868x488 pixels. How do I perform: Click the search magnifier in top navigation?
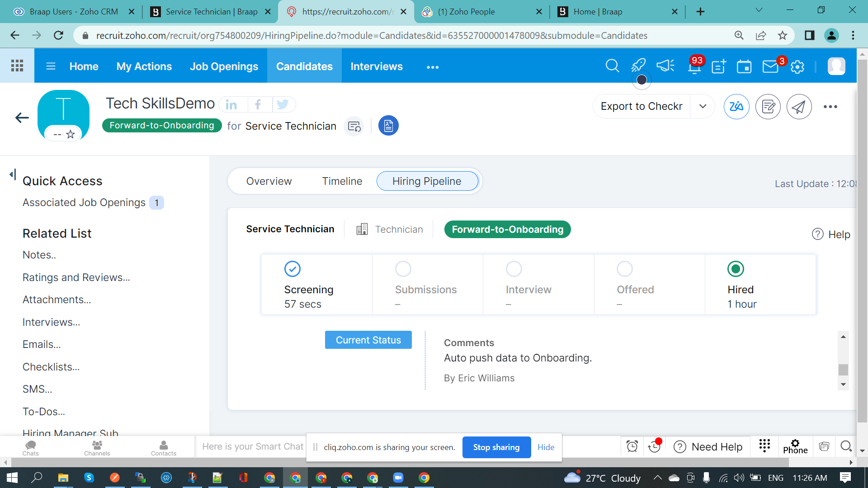612,66
